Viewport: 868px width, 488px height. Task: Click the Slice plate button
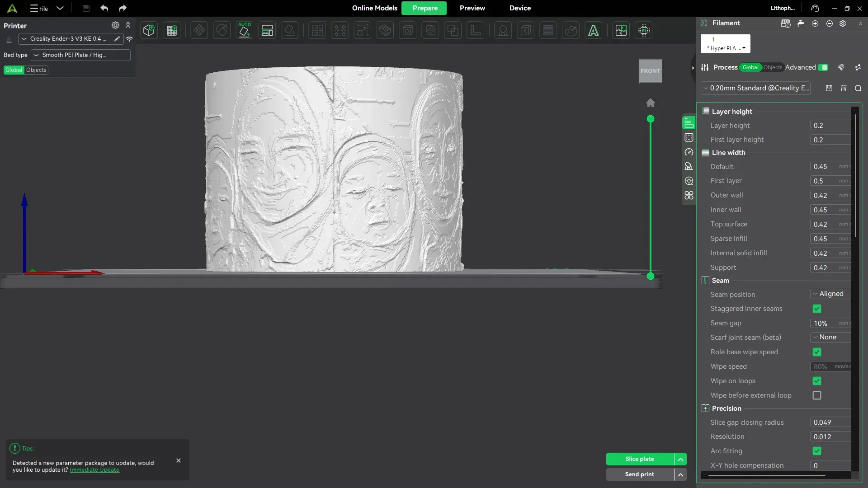point(640,459)
